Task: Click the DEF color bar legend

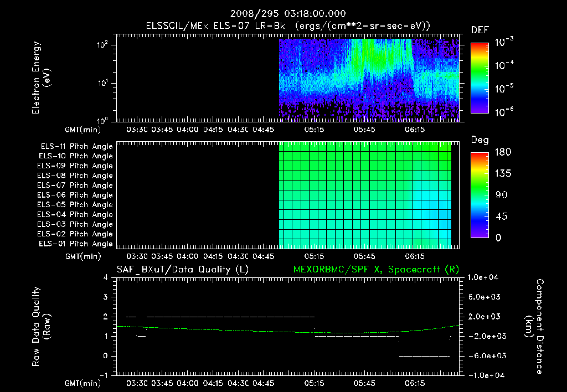Action: coord(480,78)
